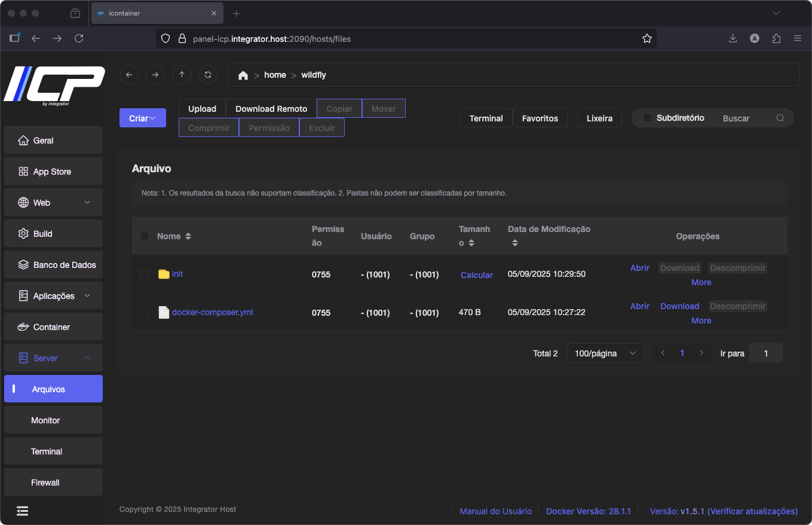Click the file manager back arrow icon
Image resolution: width=812 pixels, height=525 pixels.
129,75
